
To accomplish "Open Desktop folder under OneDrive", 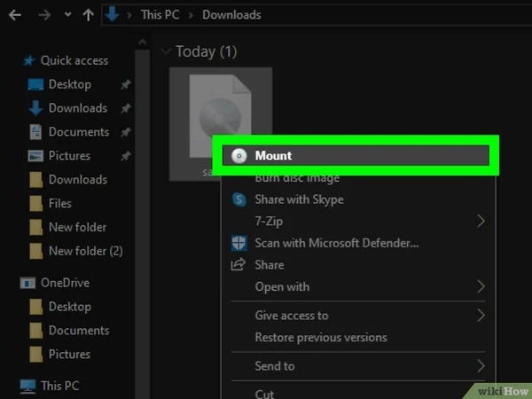I will coord(70,307).
